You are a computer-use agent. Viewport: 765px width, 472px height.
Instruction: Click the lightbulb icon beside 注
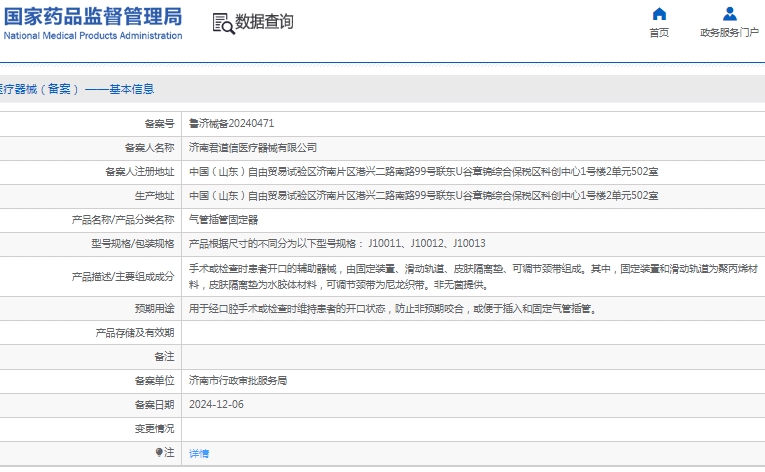(x=159, y=452)
